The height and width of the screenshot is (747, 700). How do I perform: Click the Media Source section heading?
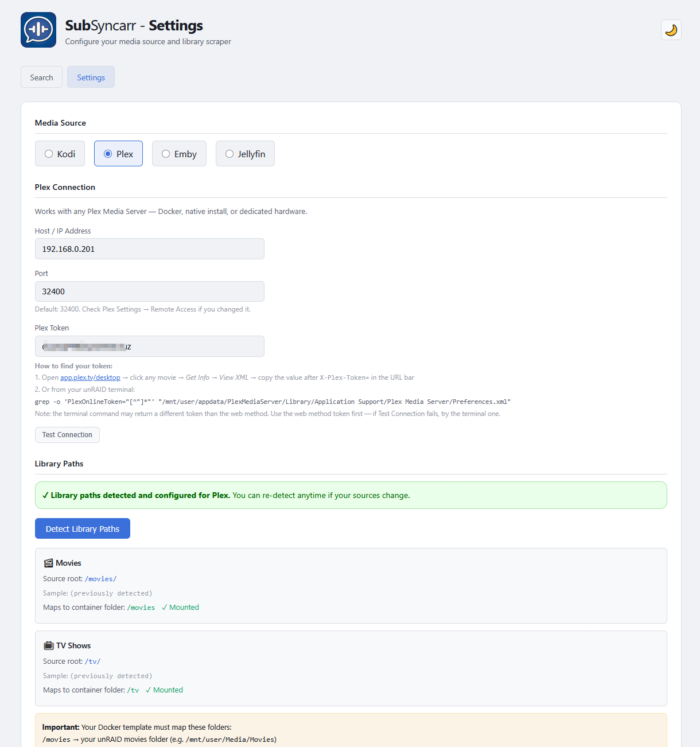point(60,123)
